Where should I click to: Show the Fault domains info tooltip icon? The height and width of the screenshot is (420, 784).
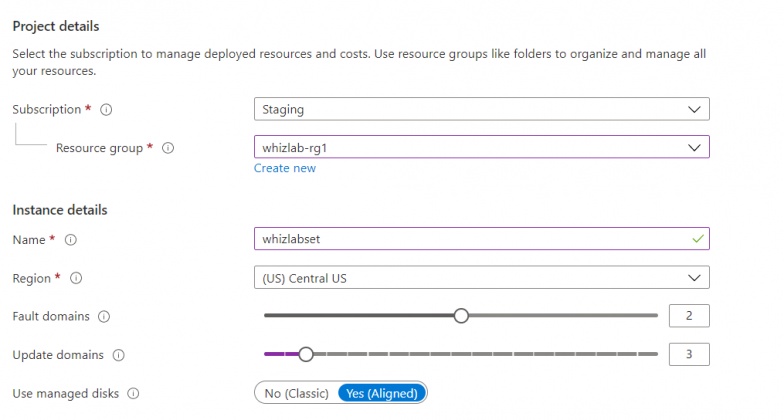coord(105,316)
